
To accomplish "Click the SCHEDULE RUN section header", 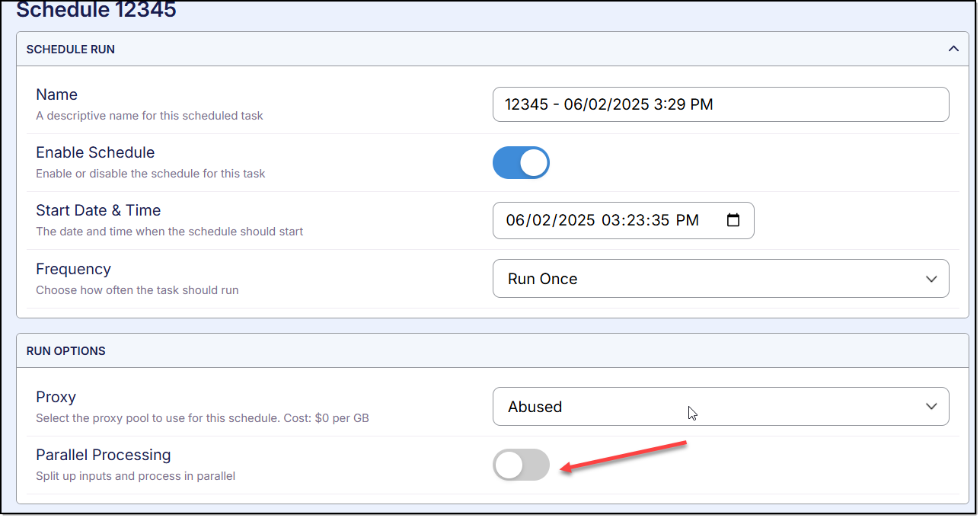I will click(71, 50).
